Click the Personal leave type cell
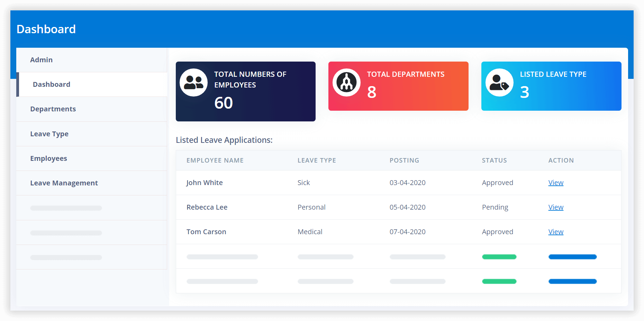Viewport: 644px width, 321px height. 311,207
